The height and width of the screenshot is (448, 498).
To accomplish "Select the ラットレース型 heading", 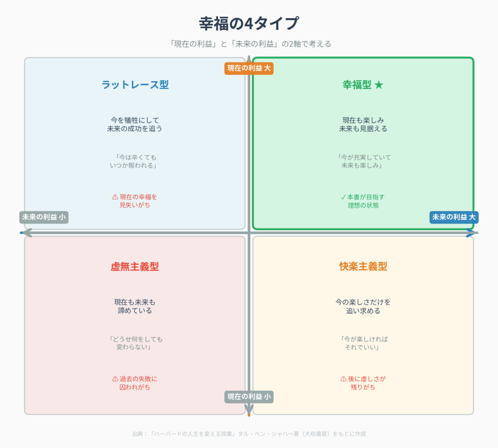I will 135,85.
